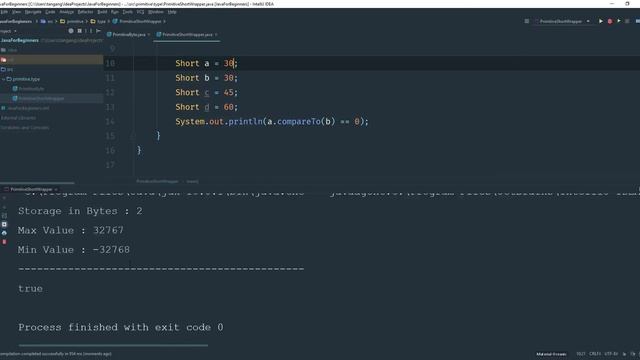This screenshot has width=640, height=360.
Task: Click scroll to end icon in Run console
Action: [4, 224]
